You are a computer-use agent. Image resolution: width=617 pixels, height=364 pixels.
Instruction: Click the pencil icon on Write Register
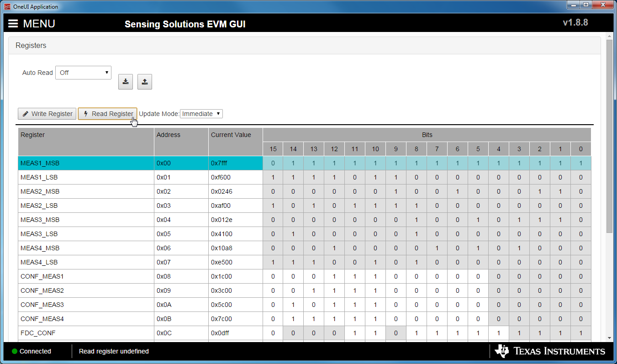[26, 114]
